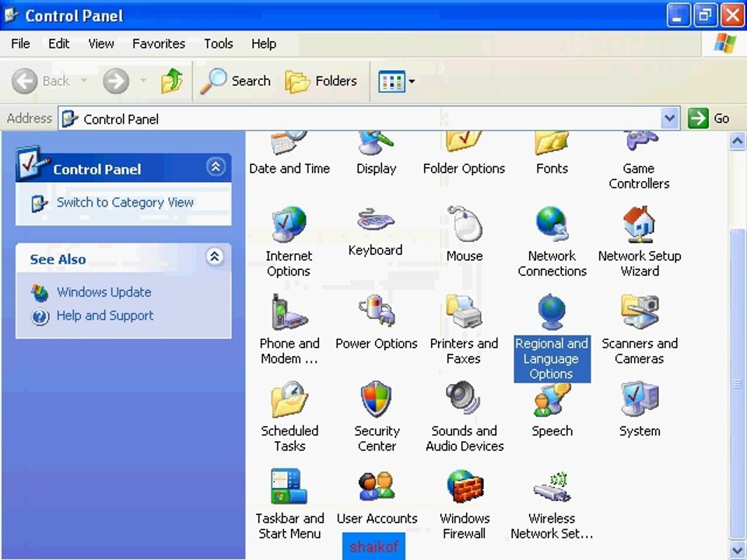Open Sounds and Audio Devices icon
The image size is (747, 560).
464,398
